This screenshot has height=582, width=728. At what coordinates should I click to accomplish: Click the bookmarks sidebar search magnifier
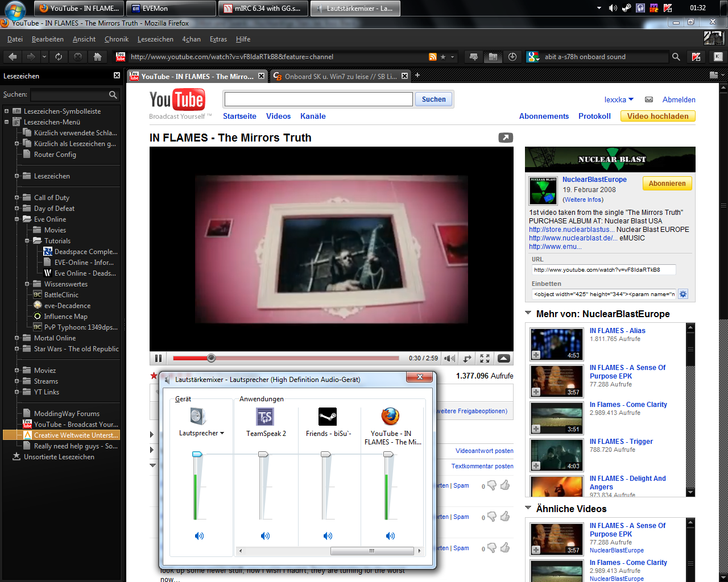click(113, 95)
